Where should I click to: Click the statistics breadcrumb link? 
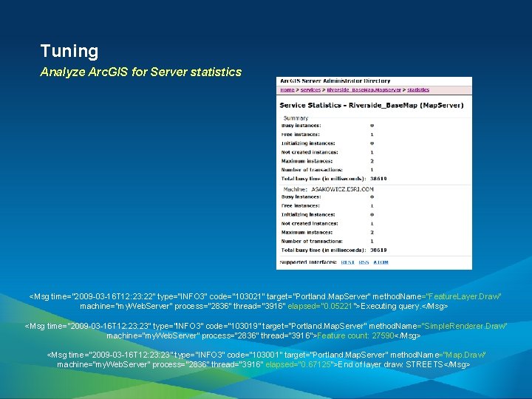(x=418, y=90)
